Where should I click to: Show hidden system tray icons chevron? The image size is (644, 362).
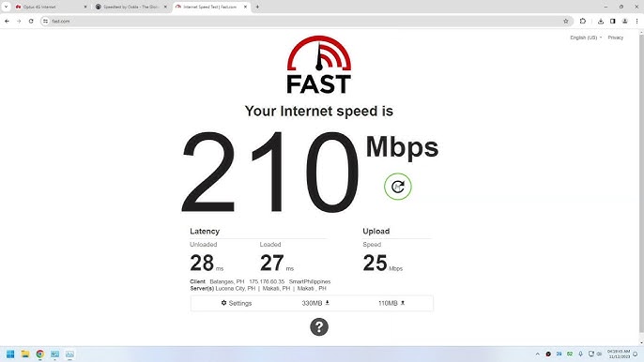click(x=537, y=354)
